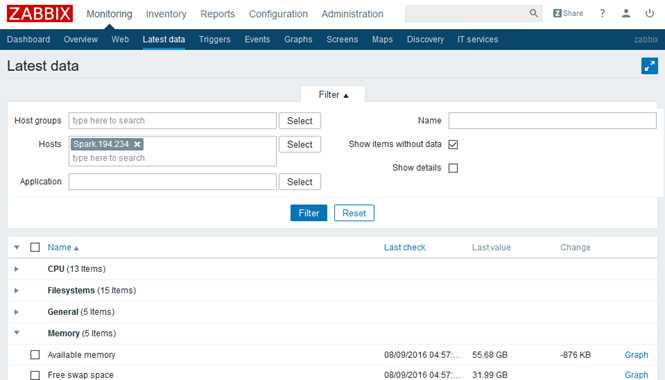Switch to the Graphs tab
The height and width of the screenshot is (380, 665).
(x=298, y=39)
